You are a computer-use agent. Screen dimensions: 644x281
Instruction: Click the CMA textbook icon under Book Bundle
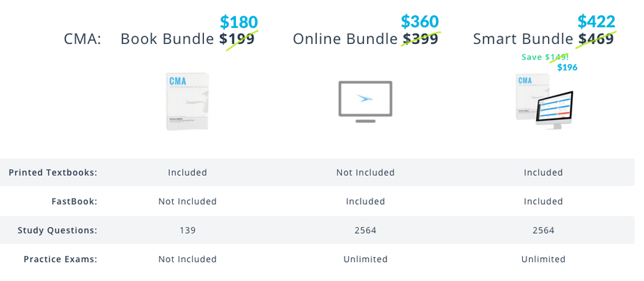187,102
